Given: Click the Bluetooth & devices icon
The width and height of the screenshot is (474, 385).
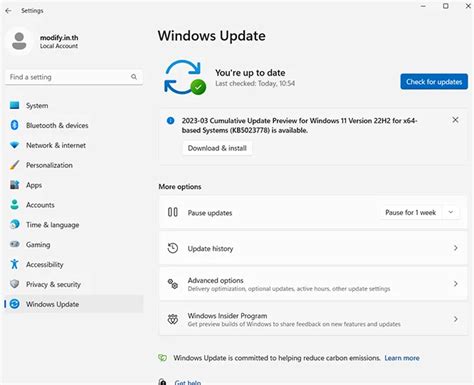Looking at the screenshot, I should [14, 125].
